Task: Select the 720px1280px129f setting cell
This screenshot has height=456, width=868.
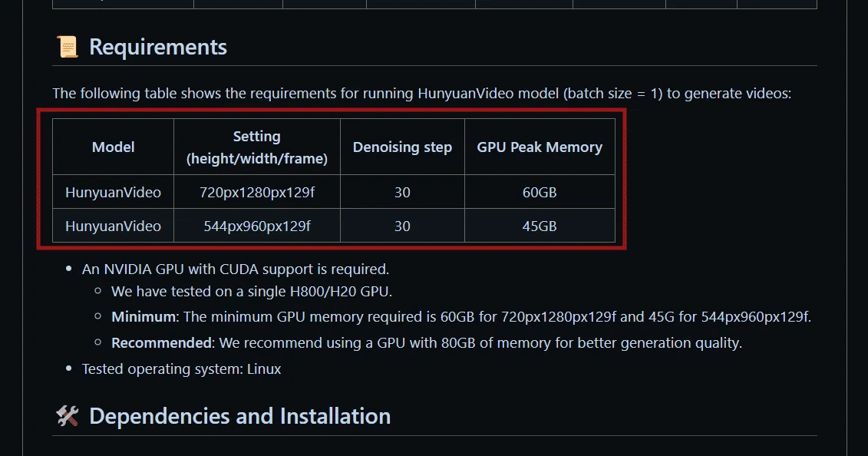Action: click(257, 192)
